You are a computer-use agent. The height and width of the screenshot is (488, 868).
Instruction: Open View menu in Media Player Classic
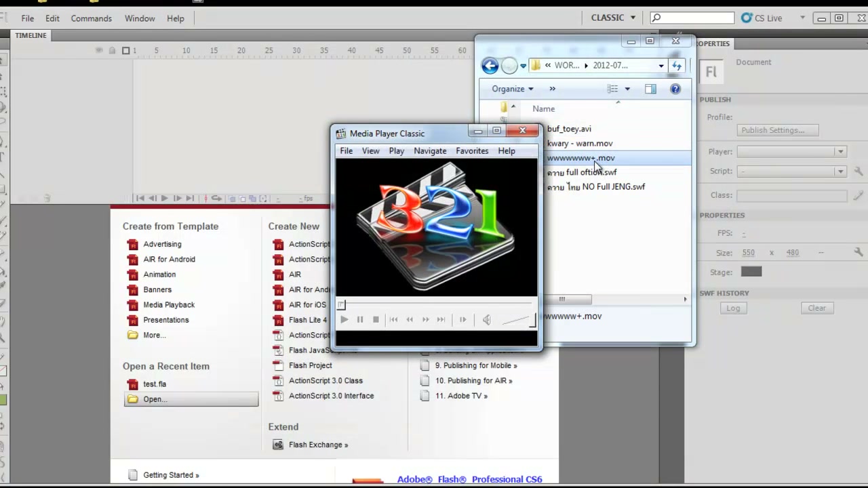[x=370, y=151]
